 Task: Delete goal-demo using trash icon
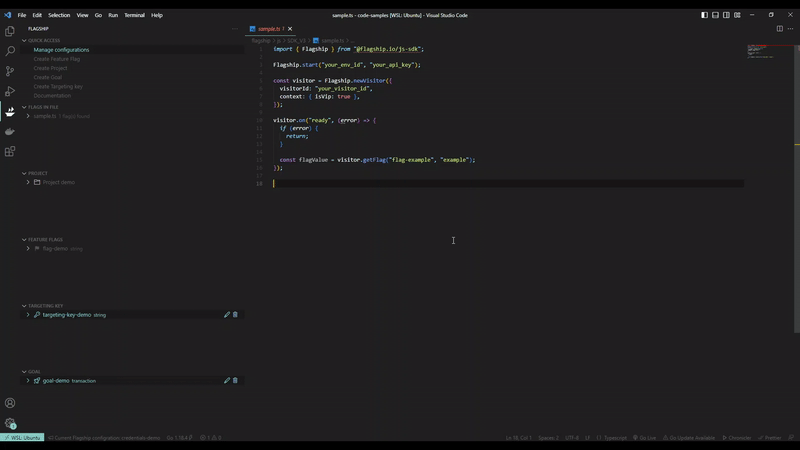coord(235,381)
